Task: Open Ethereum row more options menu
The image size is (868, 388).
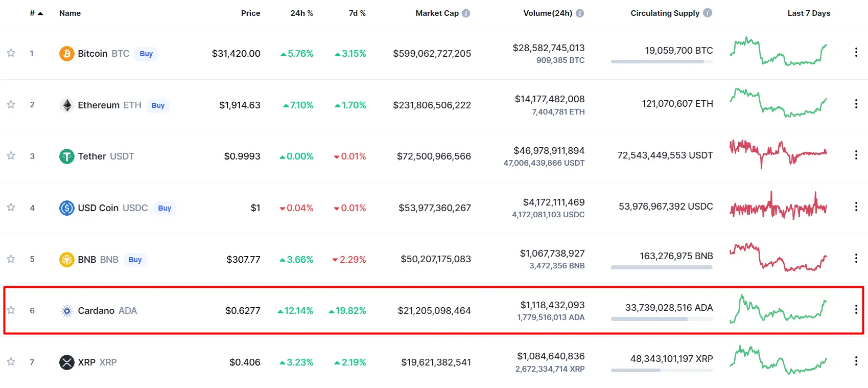Action: coord(856,104)
